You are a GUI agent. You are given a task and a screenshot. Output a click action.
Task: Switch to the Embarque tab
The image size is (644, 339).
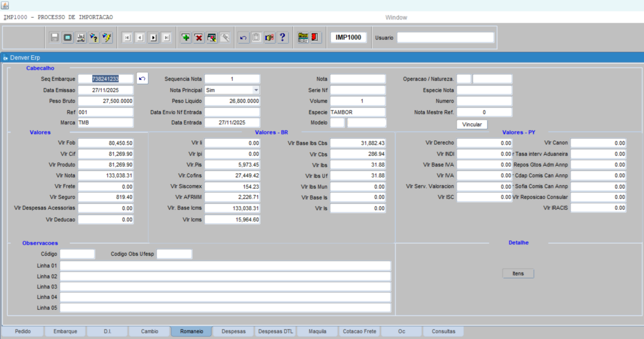pyautogui.click(x=65, y=331)
